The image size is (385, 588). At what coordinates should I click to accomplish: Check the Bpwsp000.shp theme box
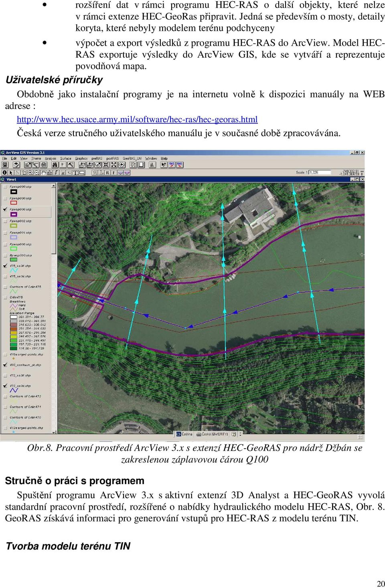(5, 255)
